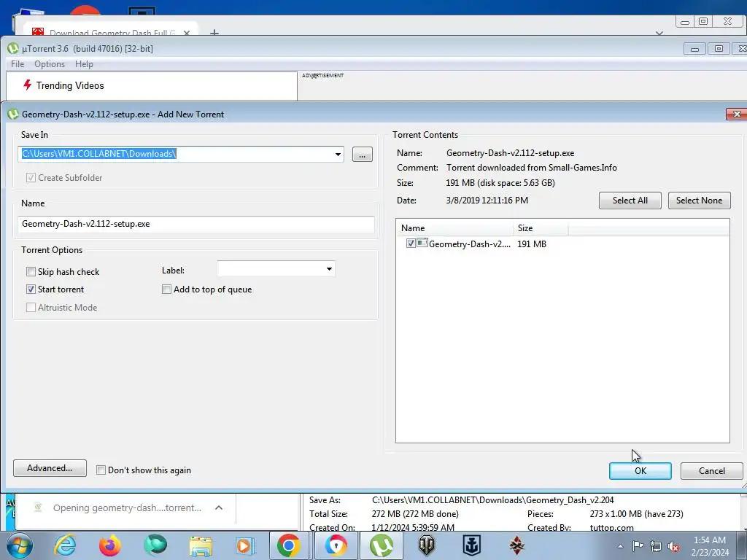Sort contents by Size column header
This screenshot has height=560, width=747.
point(541,228)
